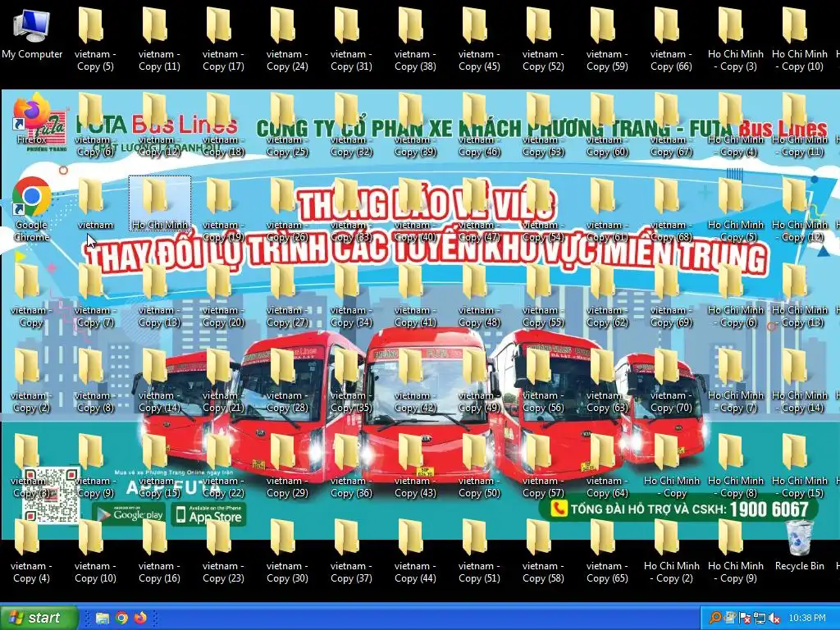Select folder 'Ho Chi Minh - Copy (12)'
This screenshot has height=630, width=840.
tap(799, 211)
